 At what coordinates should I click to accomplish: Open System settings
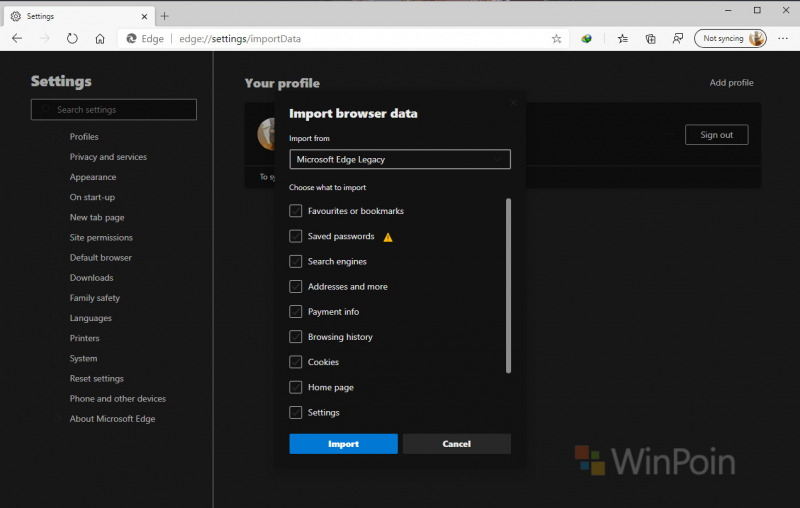83,359
